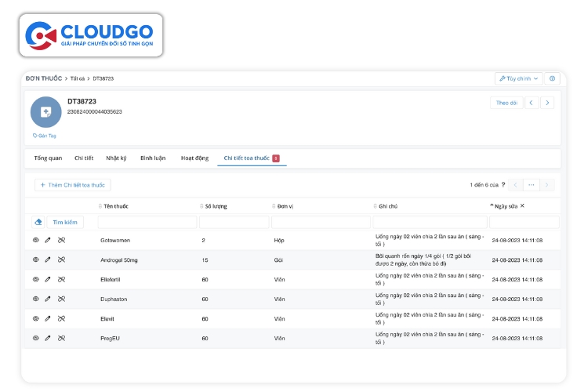This screenshot has width=588, height=392.
Task: Switch to the Tổng quan tab
Action: [48, 158]
